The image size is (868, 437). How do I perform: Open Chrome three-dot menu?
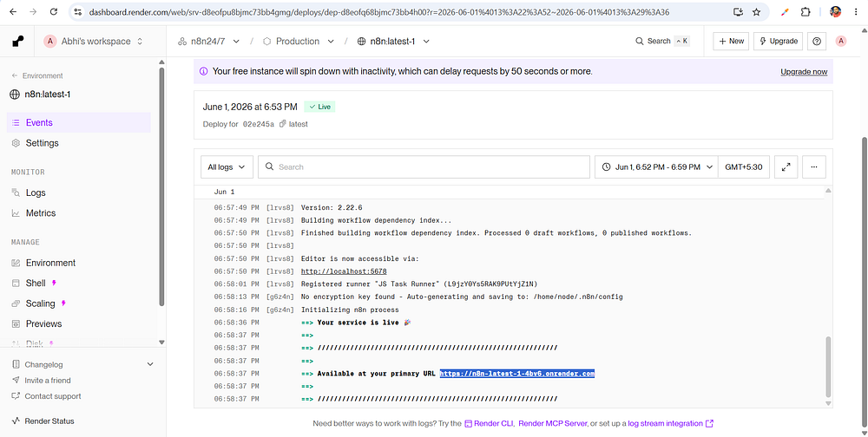tap(855, 11)
